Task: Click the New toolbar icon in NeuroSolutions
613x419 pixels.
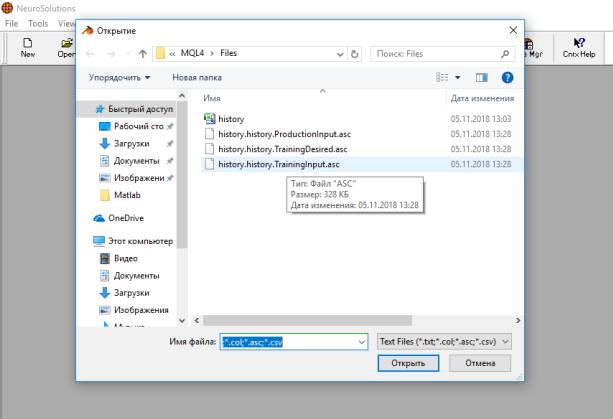Action: point(28,47)
